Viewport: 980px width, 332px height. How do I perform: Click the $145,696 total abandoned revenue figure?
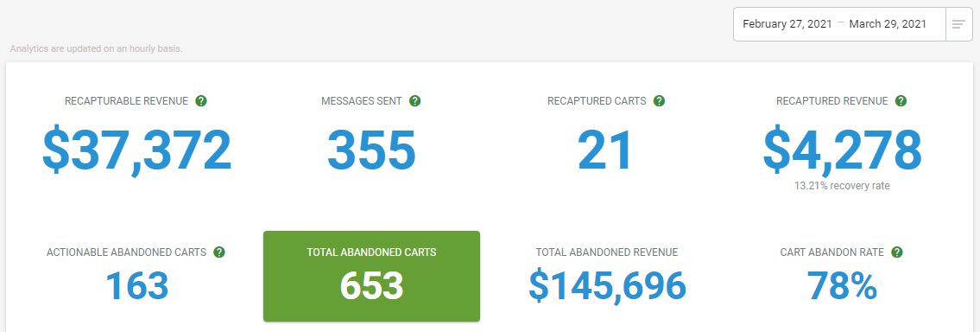pyautogui.click(x=607, y=285)
